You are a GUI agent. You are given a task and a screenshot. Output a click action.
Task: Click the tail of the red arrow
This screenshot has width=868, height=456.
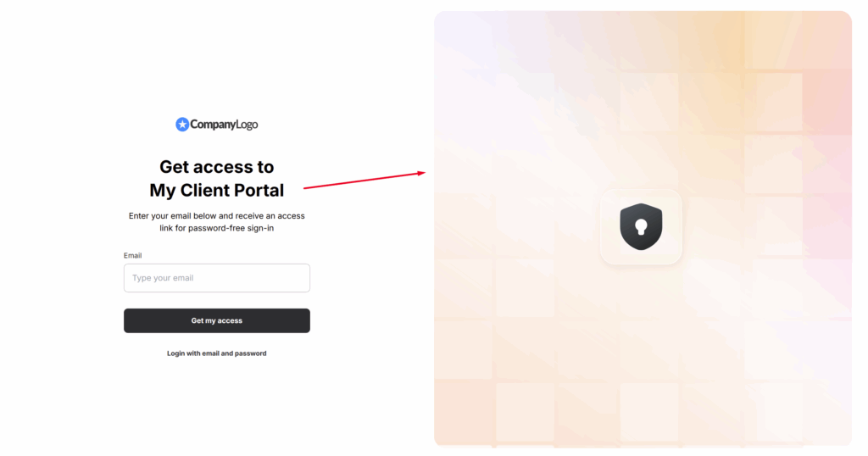pyautogui.click(x=306, y=188)
